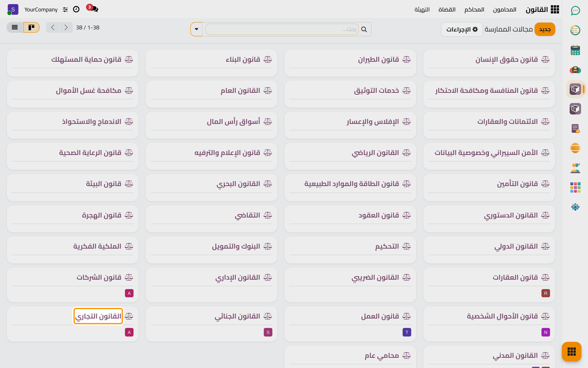Open the colorful grid apps icon in sidebar
This screenshot has width=588, height=368.
[575, 187]
